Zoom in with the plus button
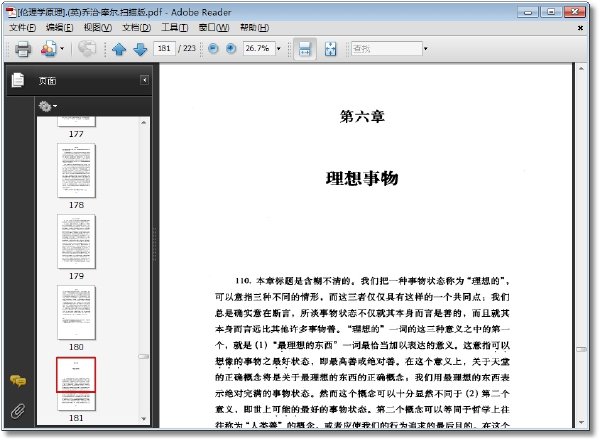The width and height of the screenshot is (600, 441). click(231, 49)
